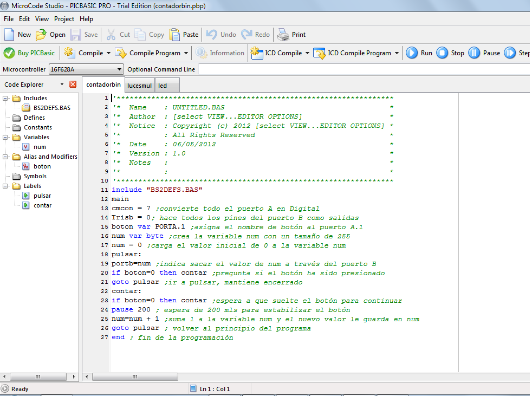Open the Help menu
Viewport: 532px width, 396px height.
(x=86, y=19)
